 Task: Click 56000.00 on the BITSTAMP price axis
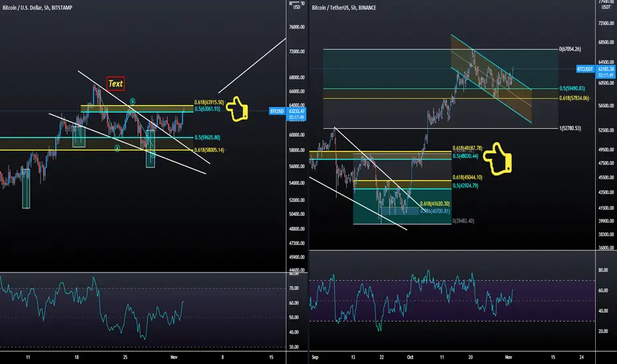[297, 166]
